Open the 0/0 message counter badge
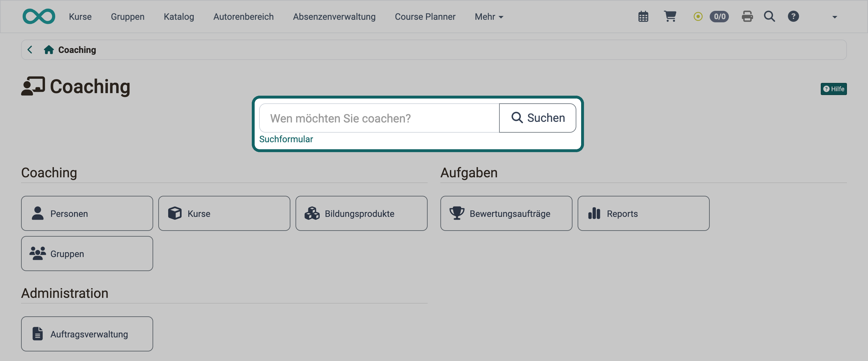The height and width of the screenshot is (361, 868). [719, 17]
